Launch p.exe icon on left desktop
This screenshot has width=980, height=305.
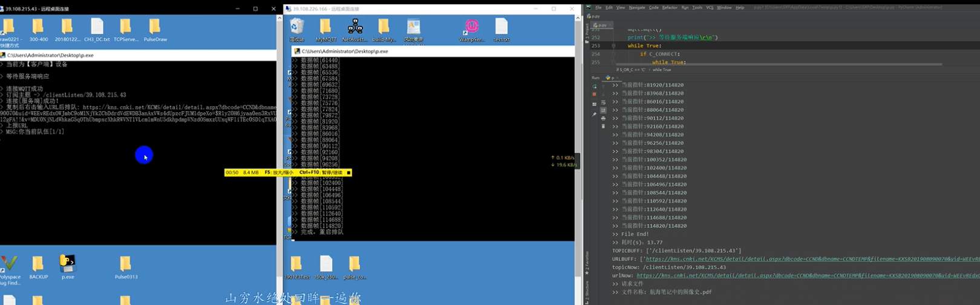click(x=68, y=267)
